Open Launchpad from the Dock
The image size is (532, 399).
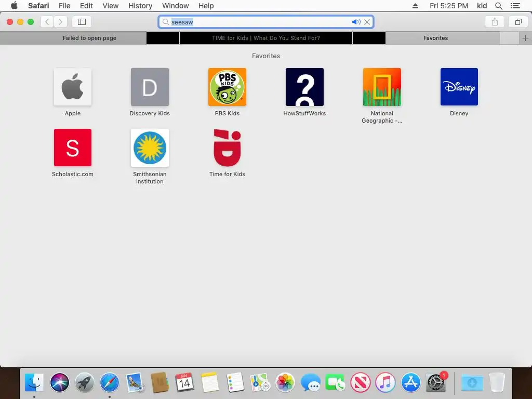point(85,382)
